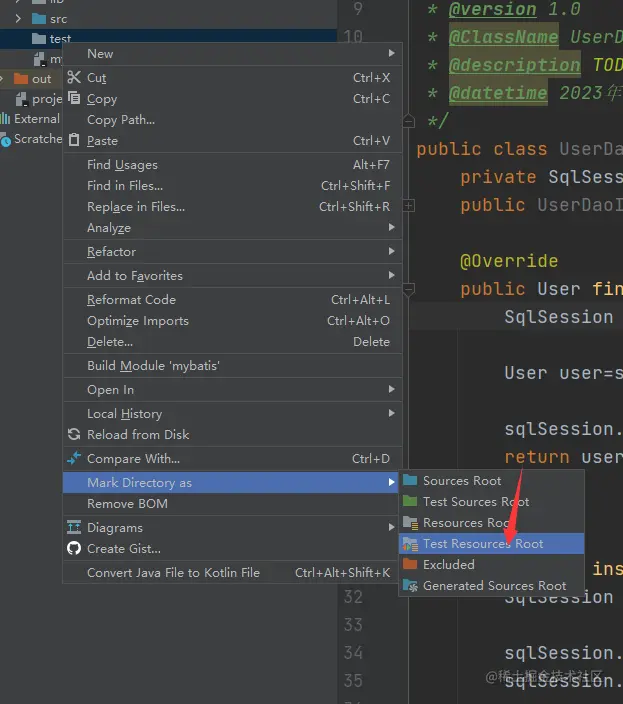
Task: Select the out folder in project tree
Action: point(41,79)
